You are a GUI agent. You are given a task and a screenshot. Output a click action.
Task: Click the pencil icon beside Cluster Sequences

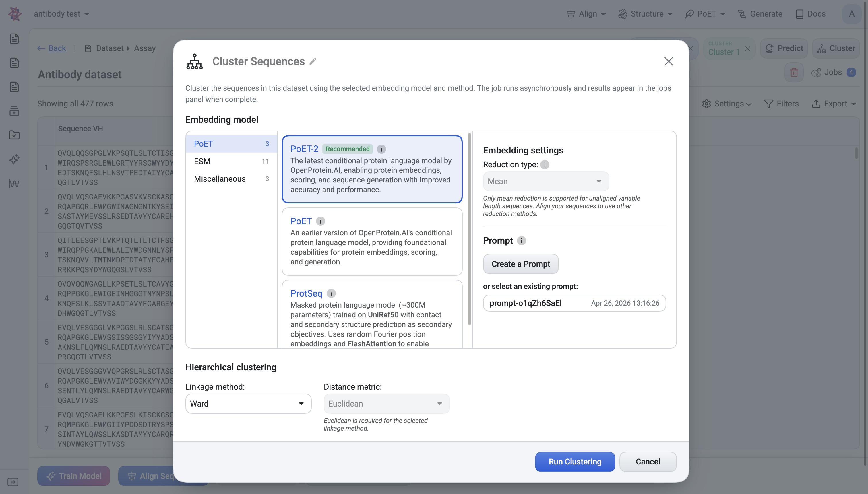click(x=313, y=61)
